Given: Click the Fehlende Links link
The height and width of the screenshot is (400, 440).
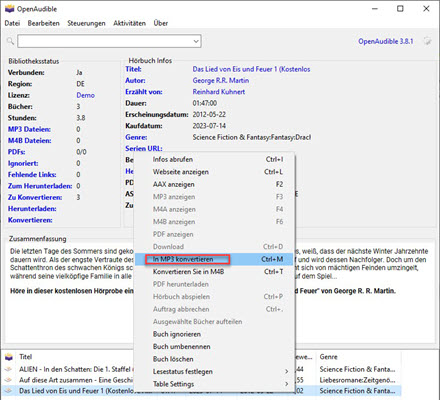Looking at the screenshot, I should (32, 175).
